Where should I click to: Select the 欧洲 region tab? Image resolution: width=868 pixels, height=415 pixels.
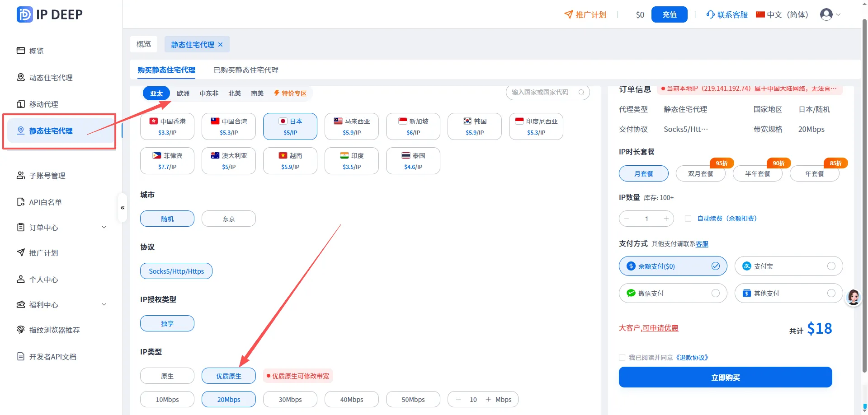[183, 93]
